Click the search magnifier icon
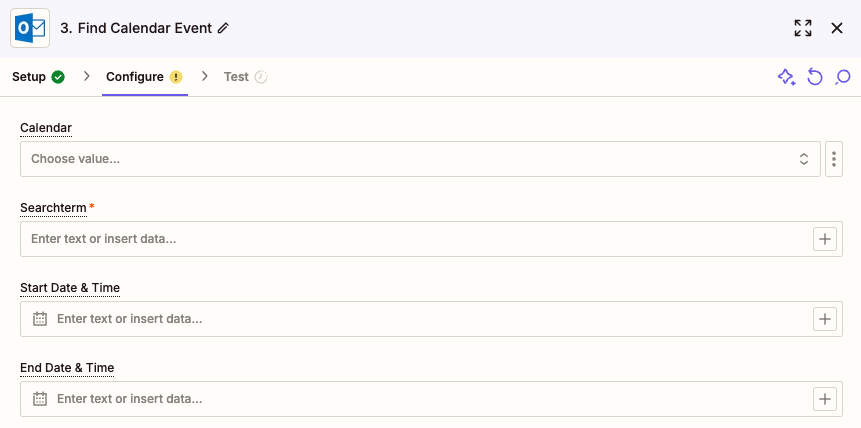861x428 pixels. (x=842, y=77)
